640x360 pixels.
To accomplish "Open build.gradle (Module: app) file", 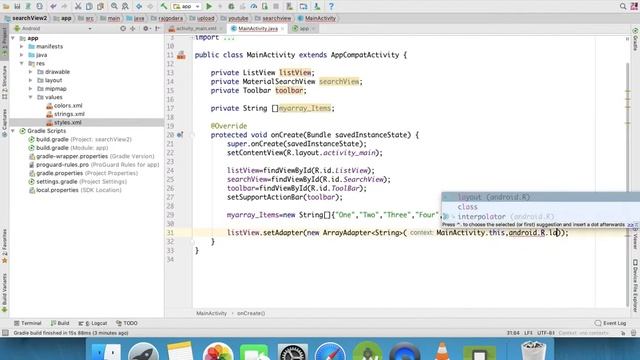I will click(x=68, y=148).
